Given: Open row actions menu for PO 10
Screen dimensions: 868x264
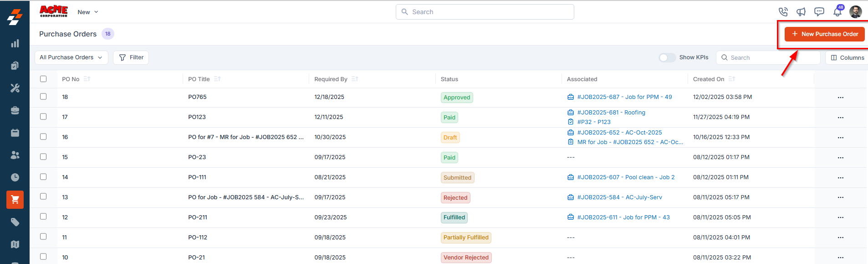Looking at the screenshot, I should pos(841,258).
